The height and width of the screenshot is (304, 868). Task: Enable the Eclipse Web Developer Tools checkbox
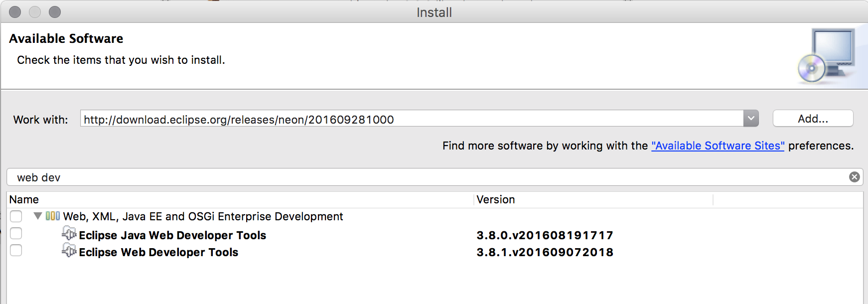click(x=16, y=250)
